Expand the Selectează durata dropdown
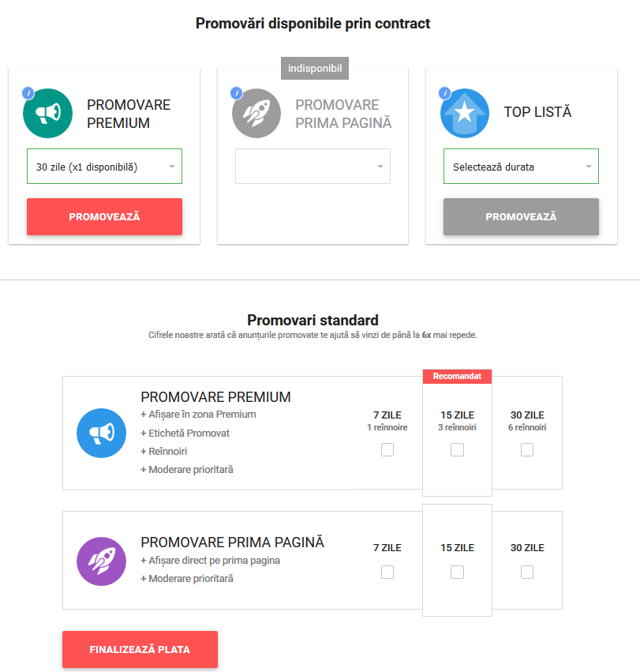This screenshot has height=672, width=640. (521, 167)
